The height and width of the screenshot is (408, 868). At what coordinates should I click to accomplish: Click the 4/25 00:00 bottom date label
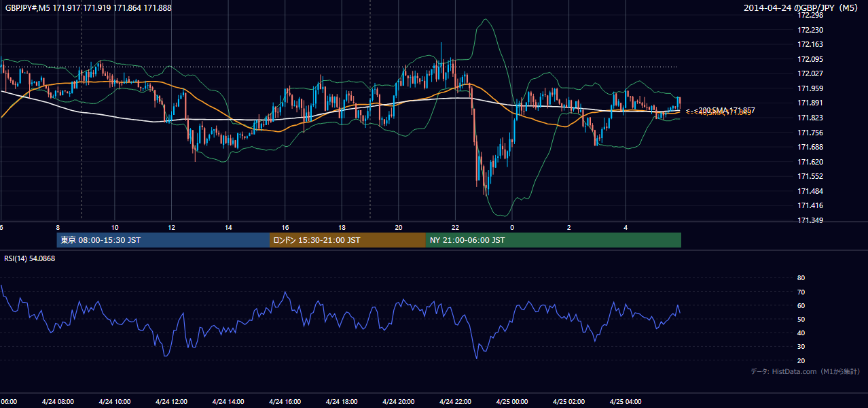point(511,402)
